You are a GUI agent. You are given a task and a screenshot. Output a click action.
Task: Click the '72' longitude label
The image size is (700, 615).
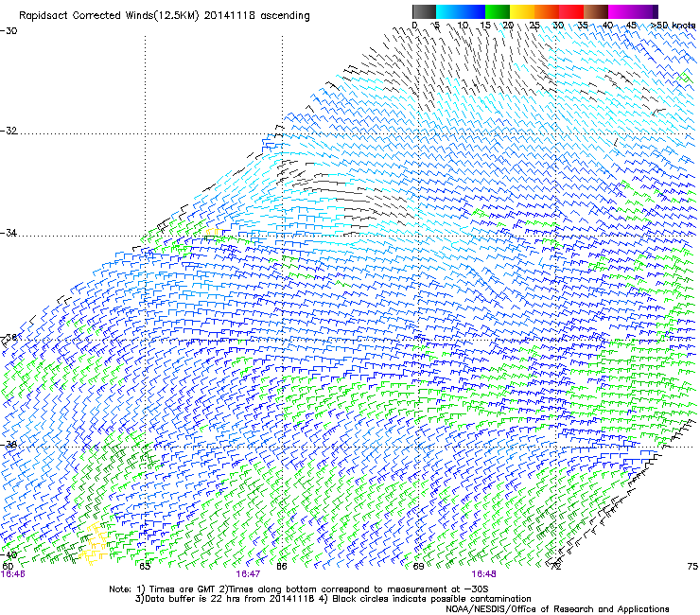pyautogui.click(x=555, y=567)
